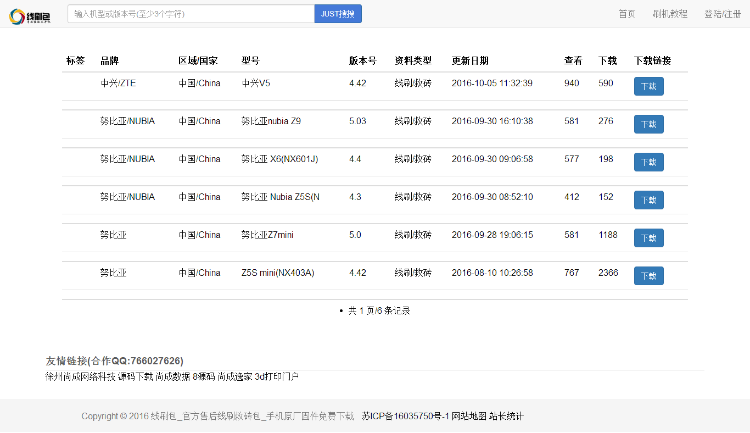Image resolution: width=750 pixels, height=433 pixels.
Task: Click the Z5S mini(NX403A) model cell
Action: tap(278, 273)
